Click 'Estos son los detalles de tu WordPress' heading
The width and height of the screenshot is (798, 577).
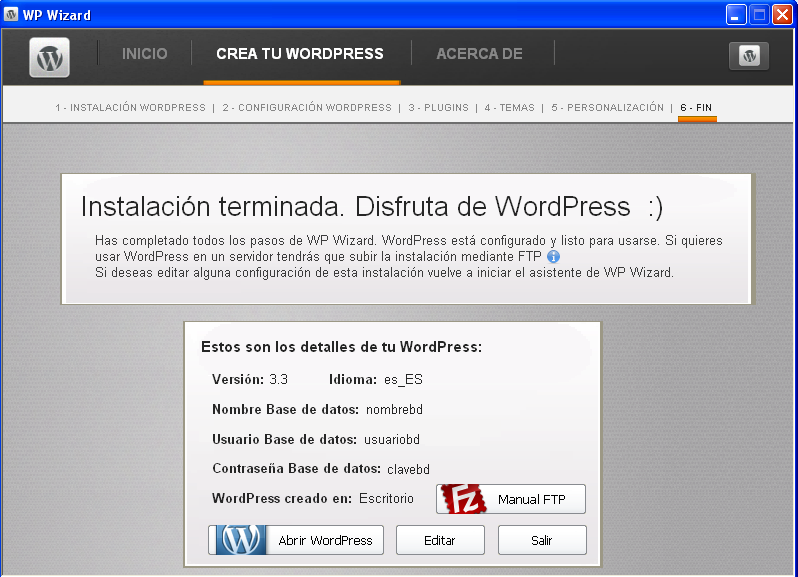click(x=341, y=347)
